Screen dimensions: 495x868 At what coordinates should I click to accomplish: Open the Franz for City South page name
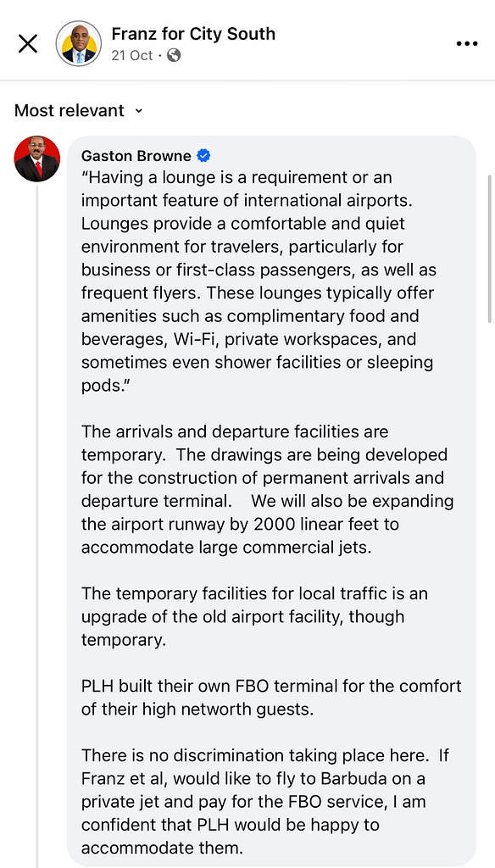(x=193, y=34)
